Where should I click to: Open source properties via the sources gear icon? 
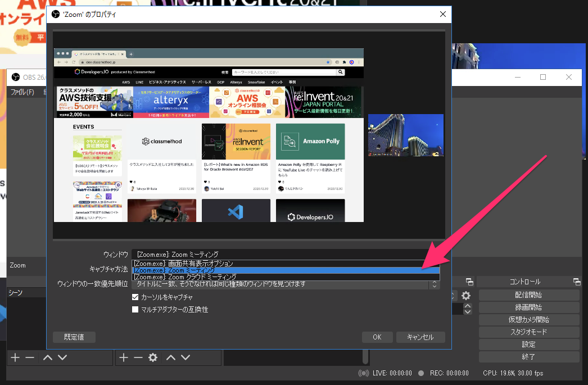[x=153, y=357]
